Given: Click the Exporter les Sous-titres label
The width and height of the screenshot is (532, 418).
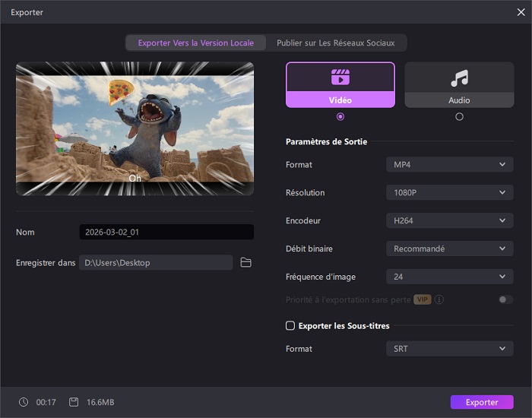Looking at the screenshot, I should click(x=344, y=326).
